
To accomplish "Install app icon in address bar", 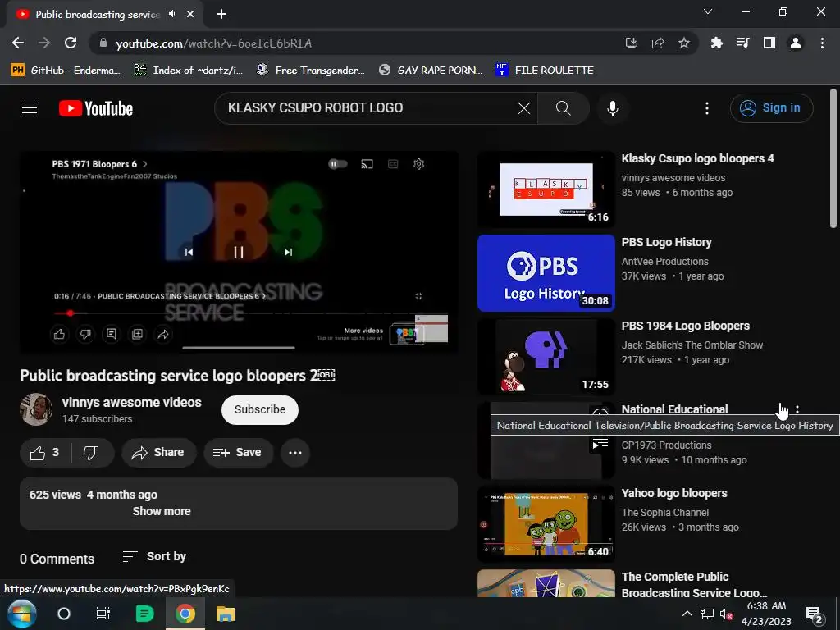I will coord(632,43).
